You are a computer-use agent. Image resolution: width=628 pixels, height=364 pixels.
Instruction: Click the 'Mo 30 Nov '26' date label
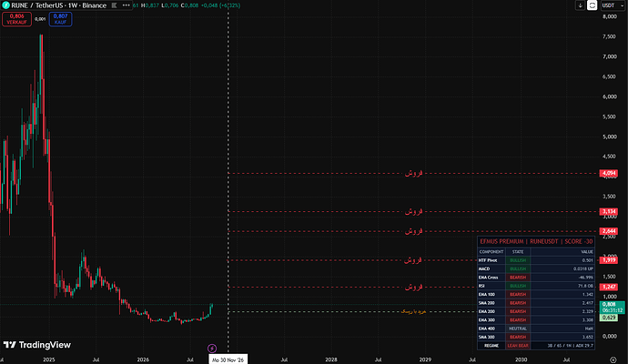tap(228, 359)
